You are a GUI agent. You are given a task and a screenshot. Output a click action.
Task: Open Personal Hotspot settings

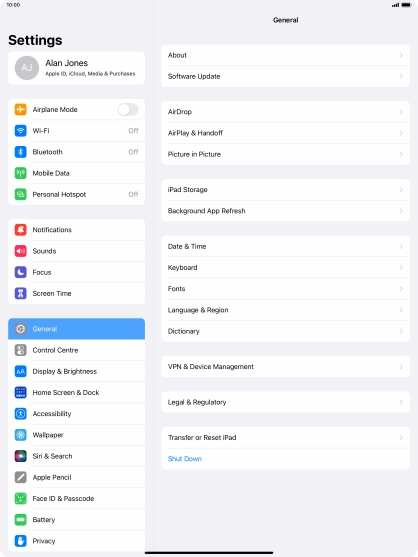[x=76, y=194]
